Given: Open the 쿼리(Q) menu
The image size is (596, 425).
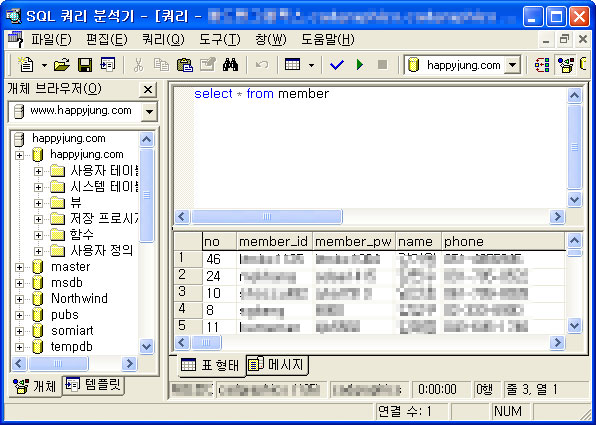Looking at the screenshot, I should tap(163, 40).
